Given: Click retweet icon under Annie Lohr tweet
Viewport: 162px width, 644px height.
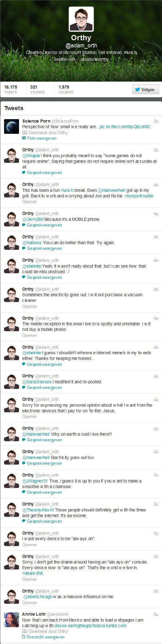Looking at the screenshot, I should pyautogui.click(x=24, y=631).
